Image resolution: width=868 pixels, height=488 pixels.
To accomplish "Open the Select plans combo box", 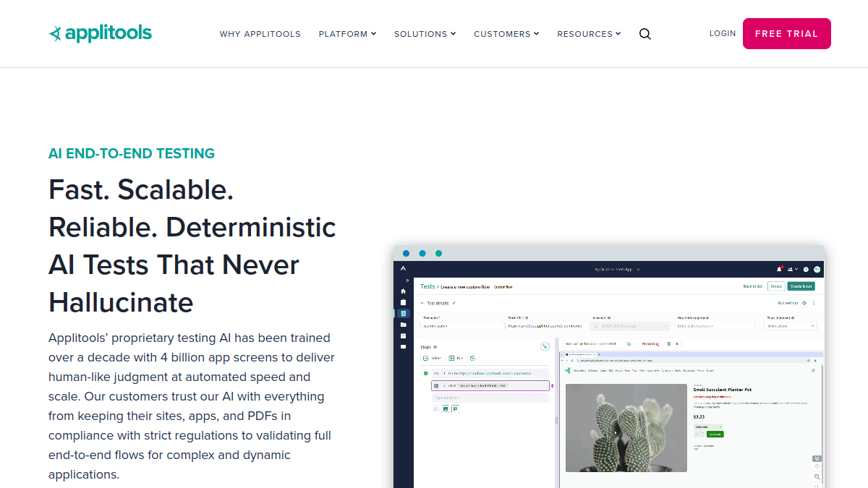I will pyautogui.click(x=791, y=326).
